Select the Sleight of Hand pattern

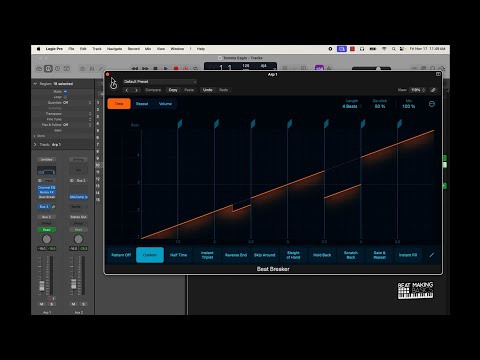coord(293,255)
